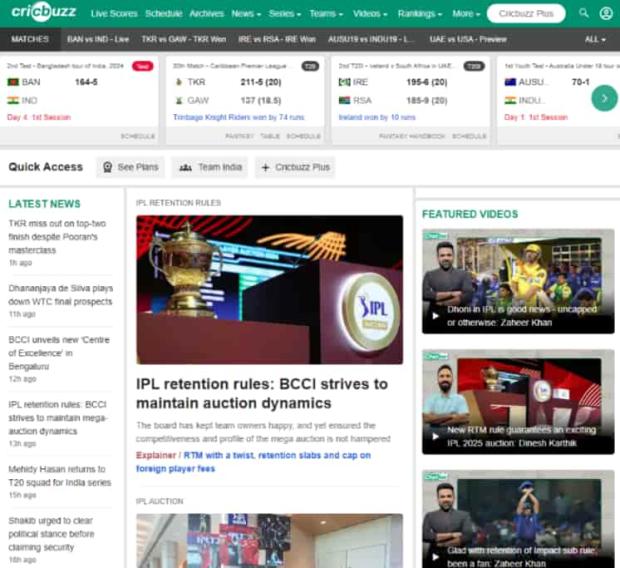Click the Team India group icon
Screen dimensions: 620x568
[x=185, y=168]
